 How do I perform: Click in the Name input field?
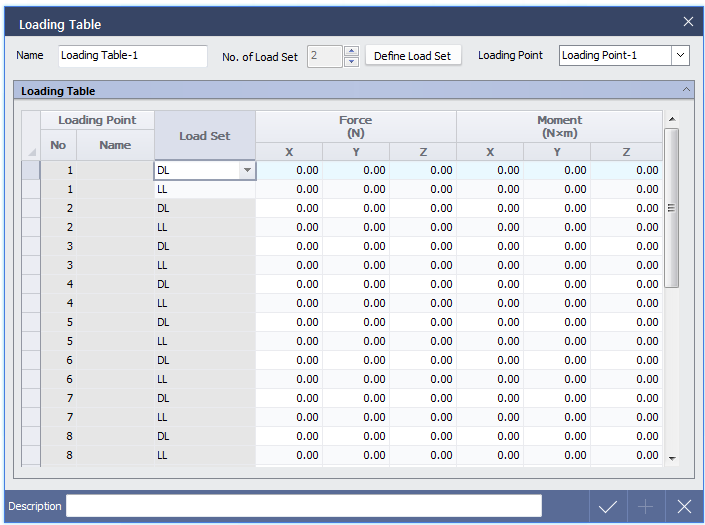(x=132, y=56)
